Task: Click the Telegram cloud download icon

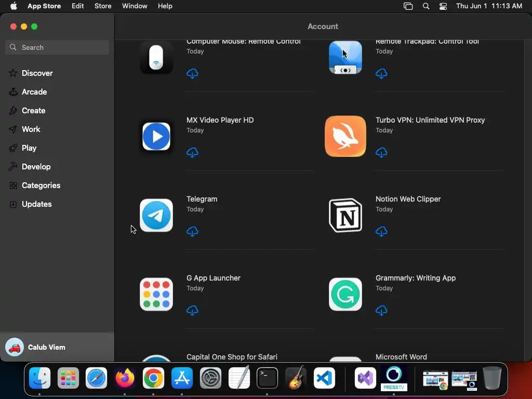Action: tap(192, 231)
